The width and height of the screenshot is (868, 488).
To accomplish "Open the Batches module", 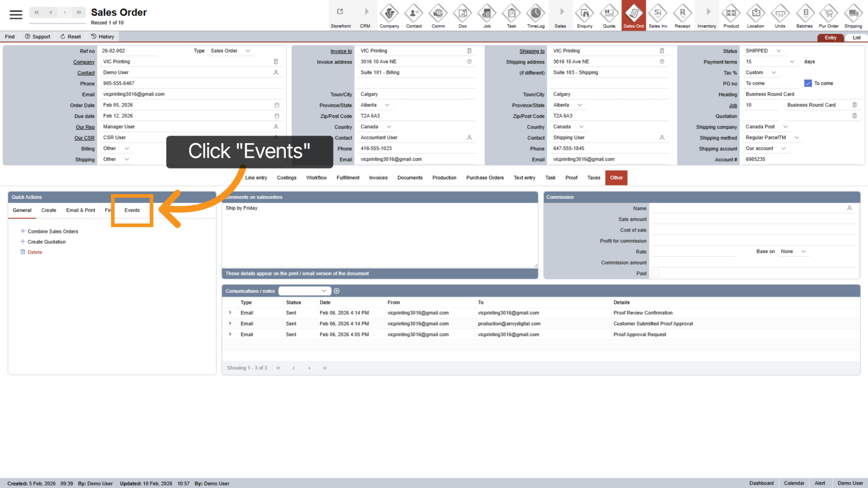I will coord(804,15).
